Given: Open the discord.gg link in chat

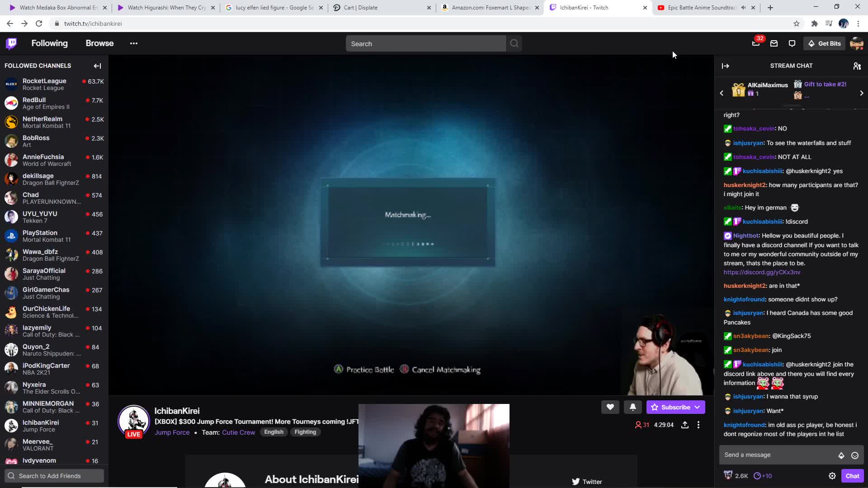Looking at the screenshot, I should coord(762,272).
